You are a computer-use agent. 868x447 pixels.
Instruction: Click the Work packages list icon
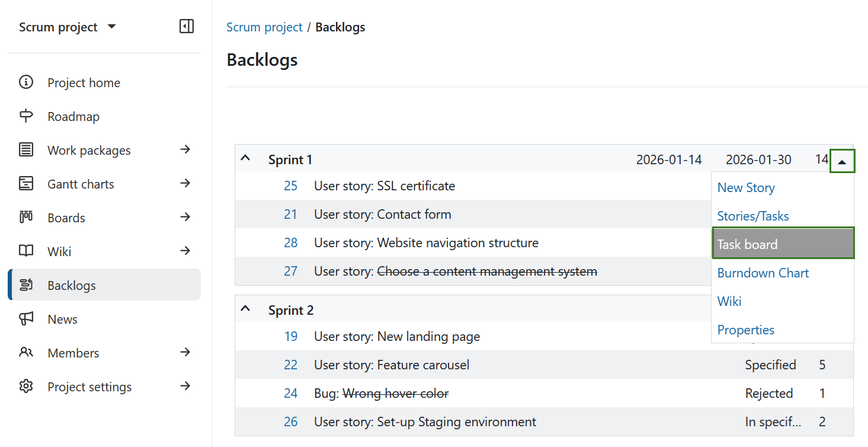click(26, 150)
